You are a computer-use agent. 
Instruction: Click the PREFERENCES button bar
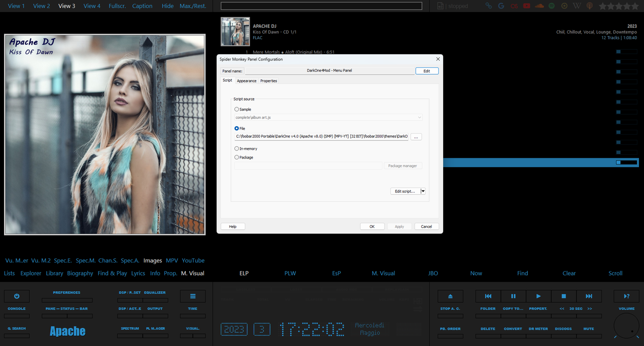coord(67,300)
